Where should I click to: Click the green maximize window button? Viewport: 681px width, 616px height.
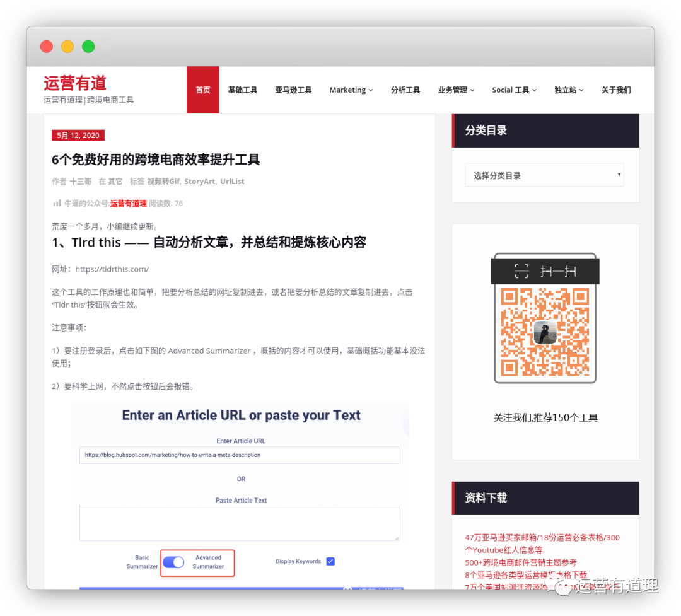[x=88, y=47]
